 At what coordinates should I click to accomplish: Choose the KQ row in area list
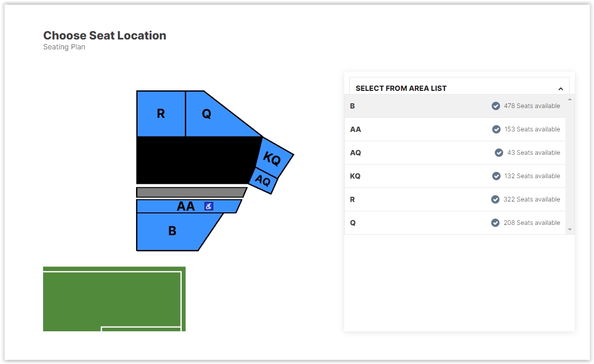pyautogui.click(x=455, y=176)
